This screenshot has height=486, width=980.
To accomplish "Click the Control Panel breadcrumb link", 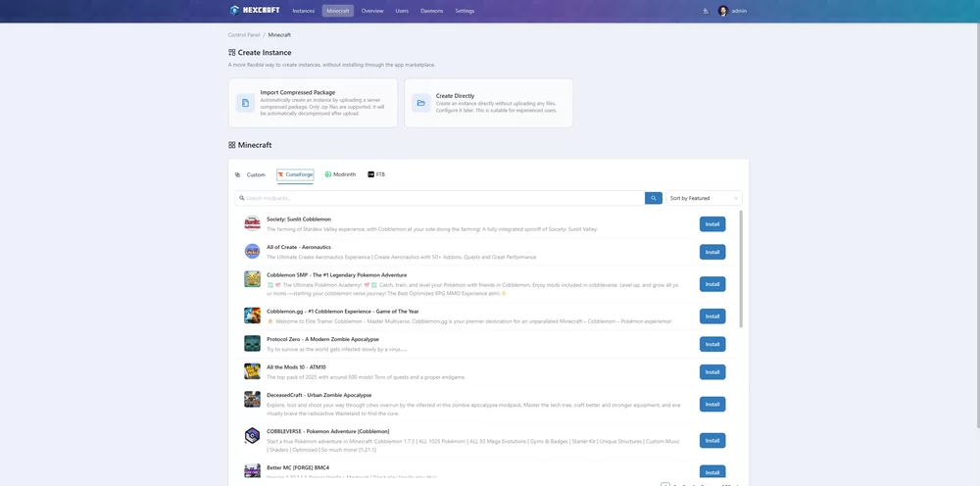I will pyautogui.click(x=244, y=35).
